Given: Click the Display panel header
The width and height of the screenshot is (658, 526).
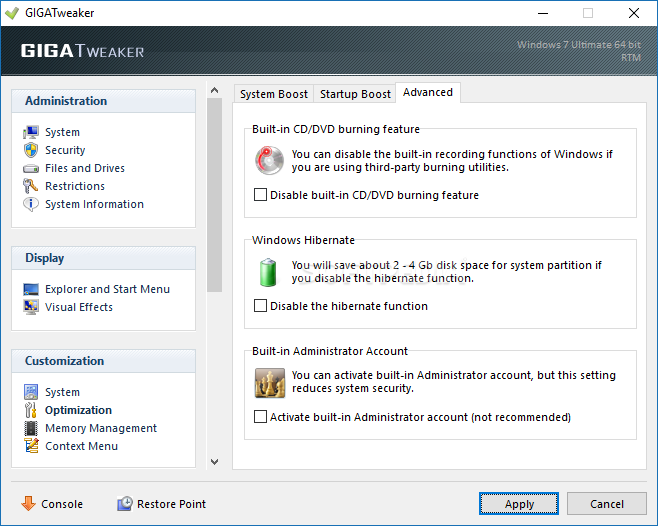Looking at the screenshot, I should click(x=104, y=258).
